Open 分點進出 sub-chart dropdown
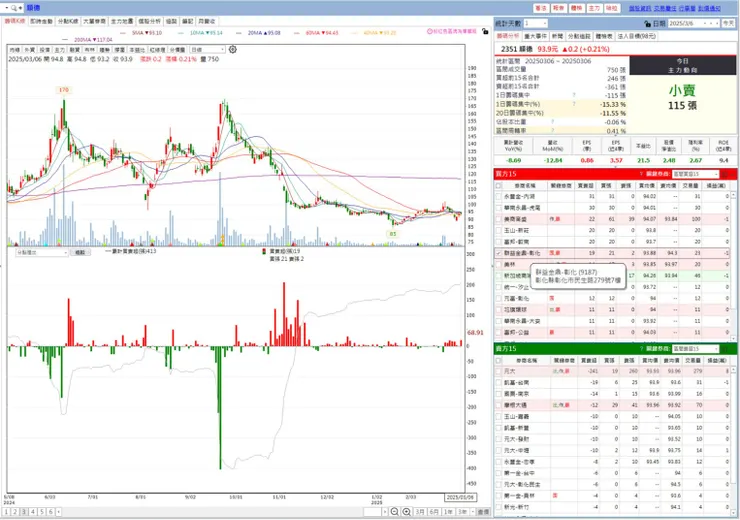This screenshot has height=520, width=740. point(42,252)
